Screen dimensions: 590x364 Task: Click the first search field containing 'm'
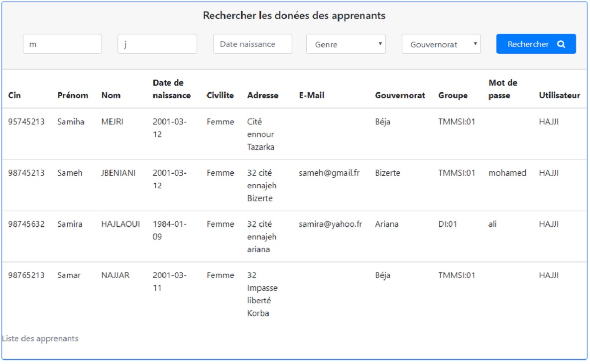[62, 44]
